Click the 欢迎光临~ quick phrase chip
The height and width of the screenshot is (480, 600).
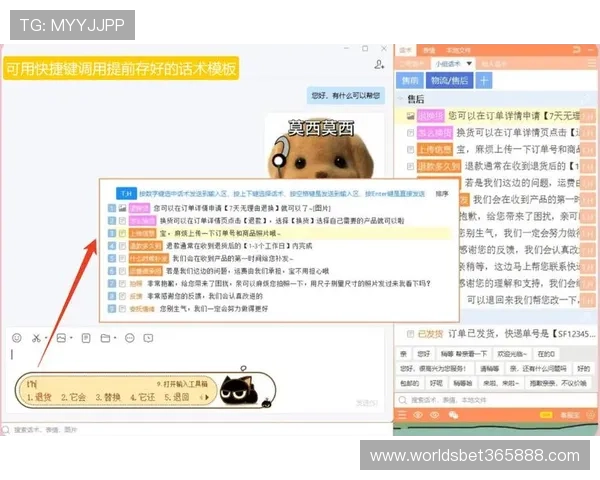pyautogui.click(x=512, y=354)
